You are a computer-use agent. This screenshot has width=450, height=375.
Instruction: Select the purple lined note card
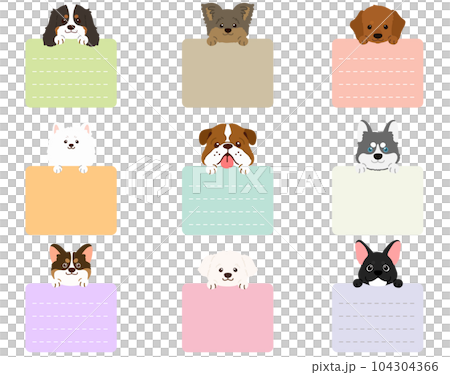click(x=71, y=318)
